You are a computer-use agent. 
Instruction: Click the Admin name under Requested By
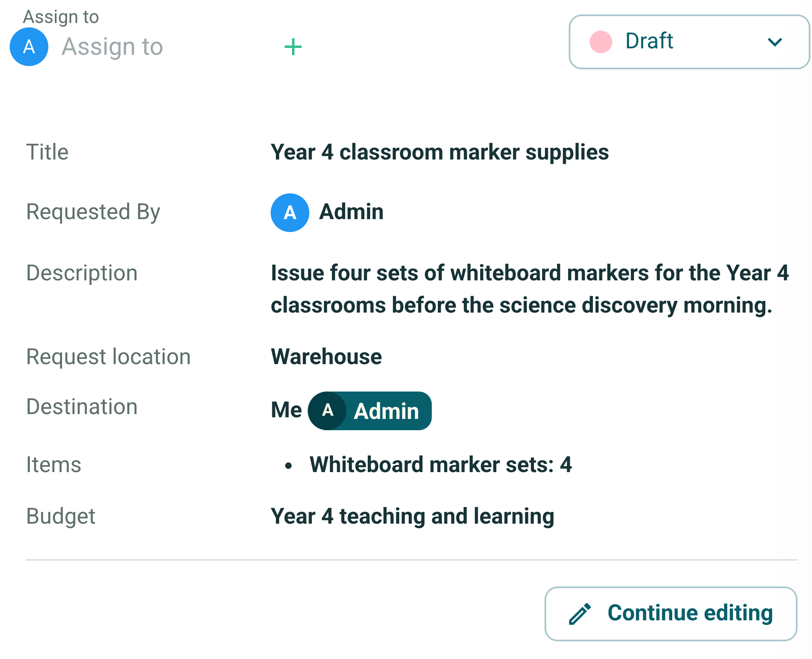(351, 212)
